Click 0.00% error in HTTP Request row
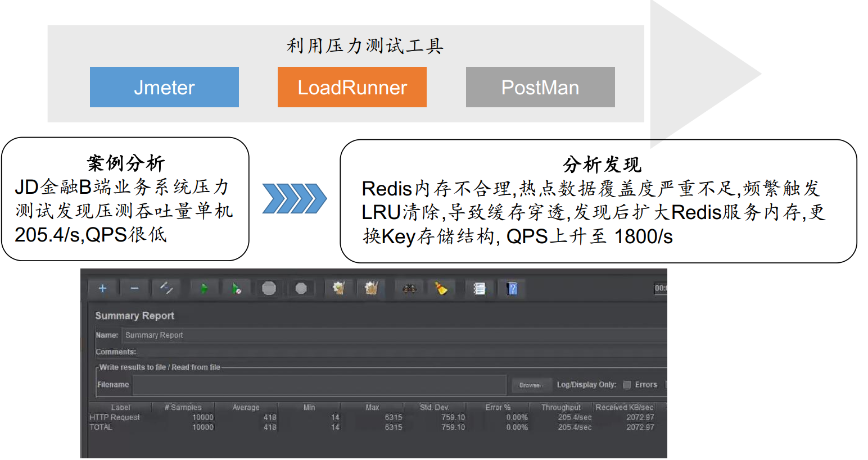The height and width of the screenshot is (460, 868). (517, 417)
